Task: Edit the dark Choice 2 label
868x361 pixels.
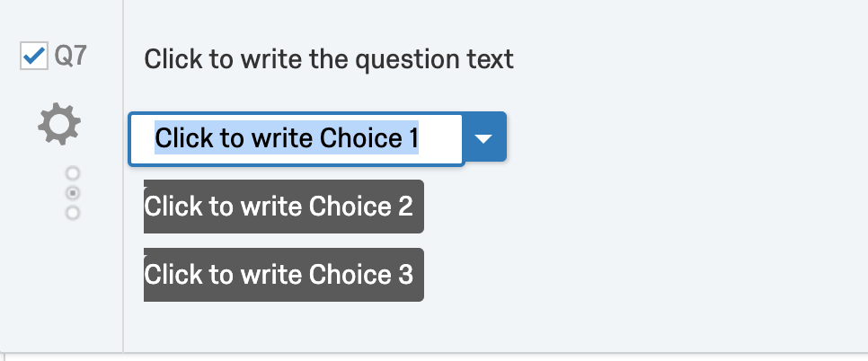Action: click(x=282, y=207)
